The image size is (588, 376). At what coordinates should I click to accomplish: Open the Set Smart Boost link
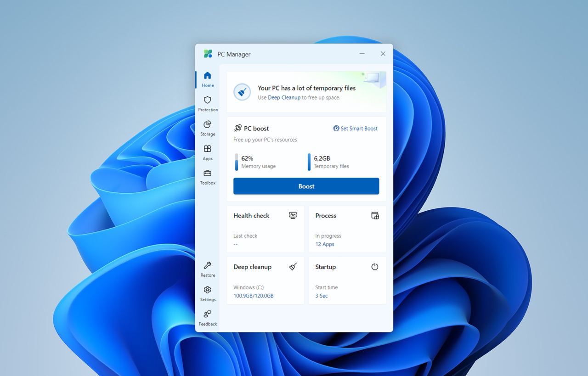356,129
